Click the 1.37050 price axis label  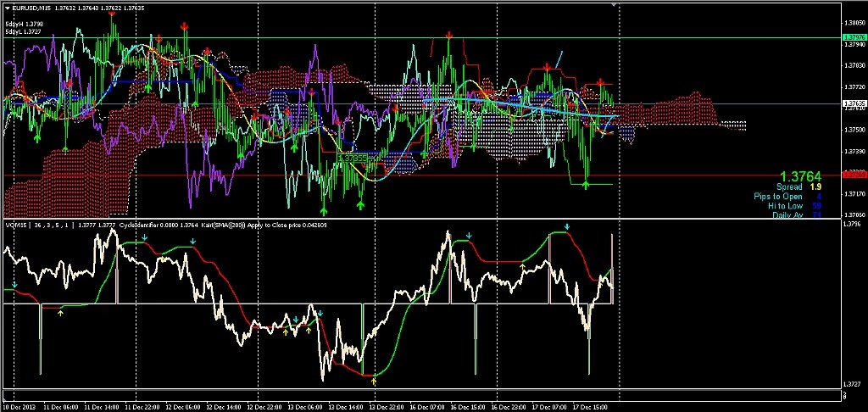tap(854, 214)
